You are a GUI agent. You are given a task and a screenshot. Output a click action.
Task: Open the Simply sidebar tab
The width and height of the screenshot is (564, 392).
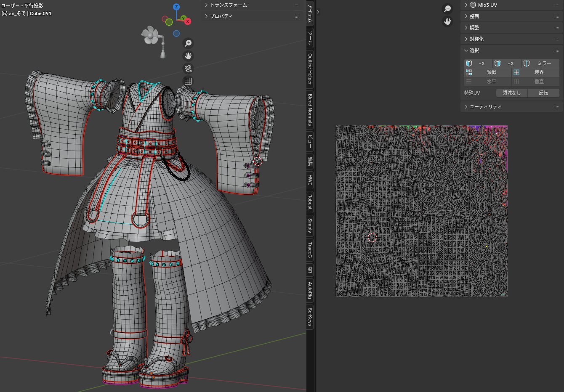click(x=310, y=225)
